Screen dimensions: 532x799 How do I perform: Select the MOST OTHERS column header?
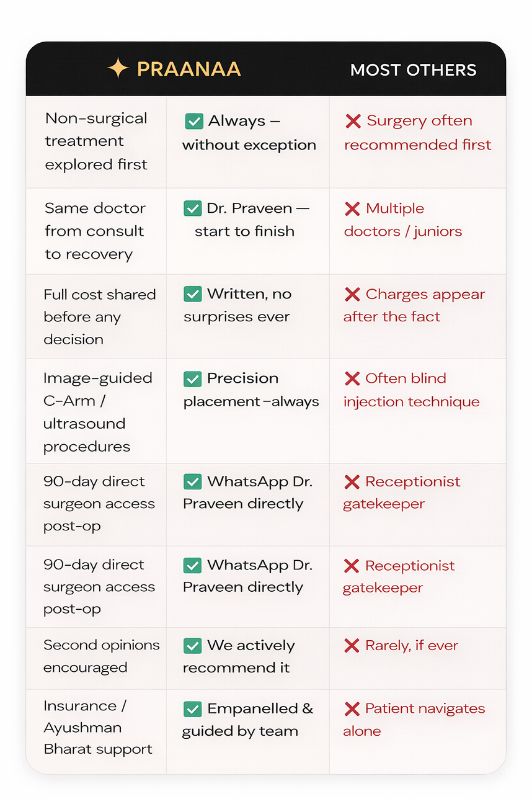413,69
